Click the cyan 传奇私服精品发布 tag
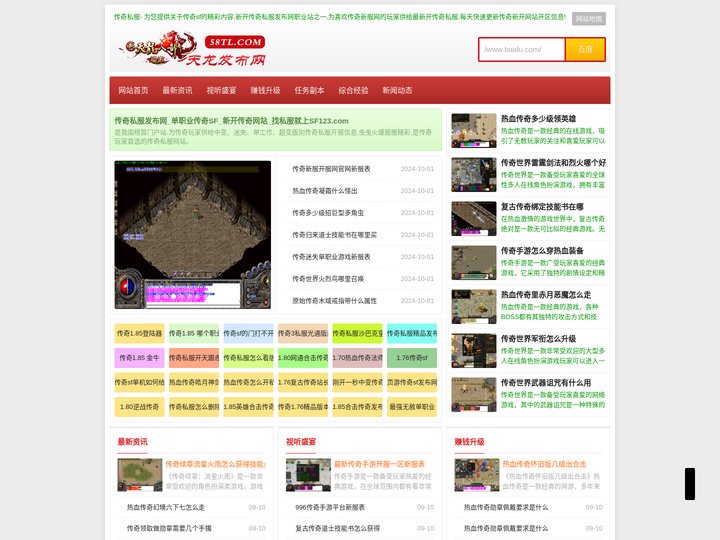This screenshot has width=720, height=540. tap(412, 333)
